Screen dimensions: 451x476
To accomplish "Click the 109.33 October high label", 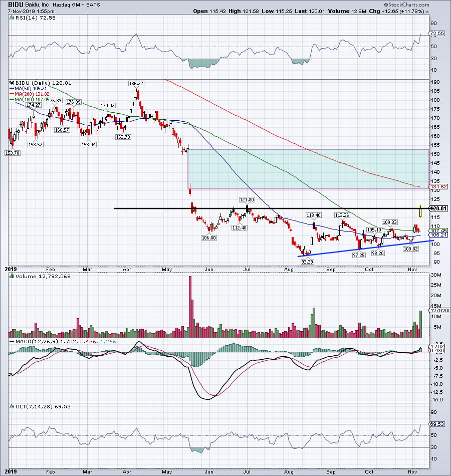I will [390, 222].
